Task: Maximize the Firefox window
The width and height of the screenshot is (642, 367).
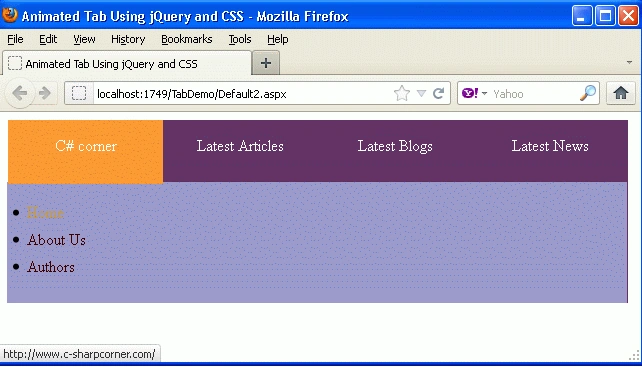Action: point(606,16)
